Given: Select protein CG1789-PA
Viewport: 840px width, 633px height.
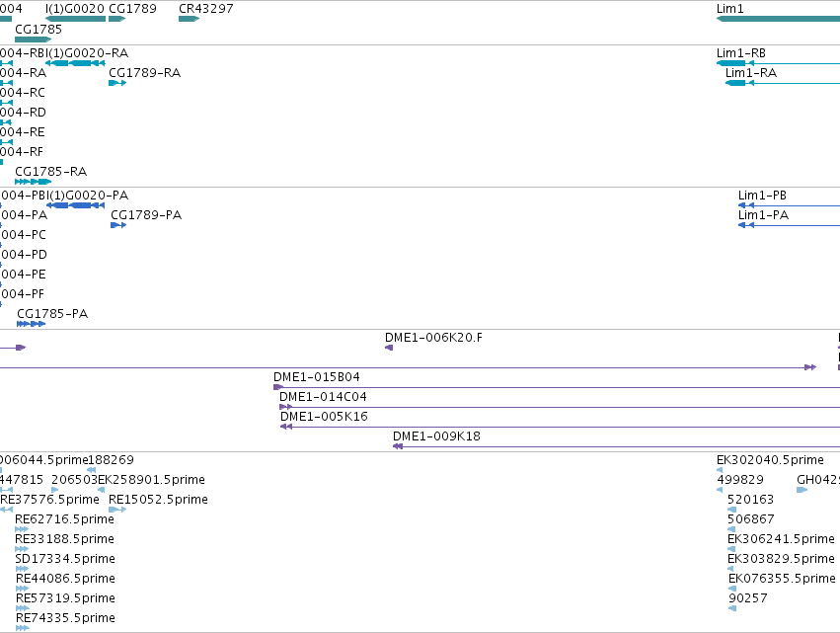Looking at the screenshot, I should 118,225.
